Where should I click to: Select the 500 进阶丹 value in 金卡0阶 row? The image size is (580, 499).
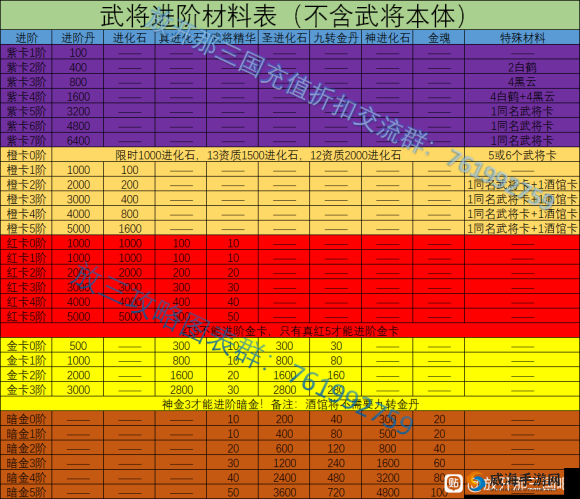tap(78, 346)
